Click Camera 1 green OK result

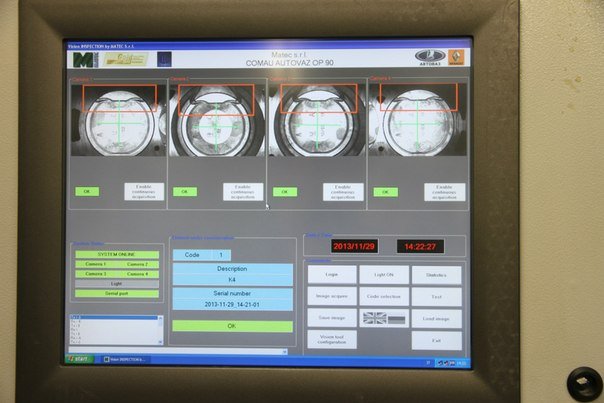tap(87, 191)
